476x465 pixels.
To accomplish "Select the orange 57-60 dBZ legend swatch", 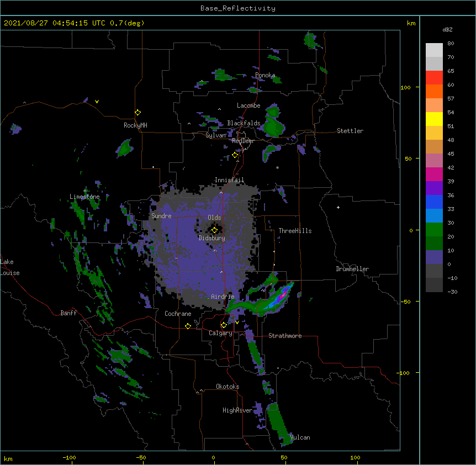I will pyautogui.click(x=434, y=91).
